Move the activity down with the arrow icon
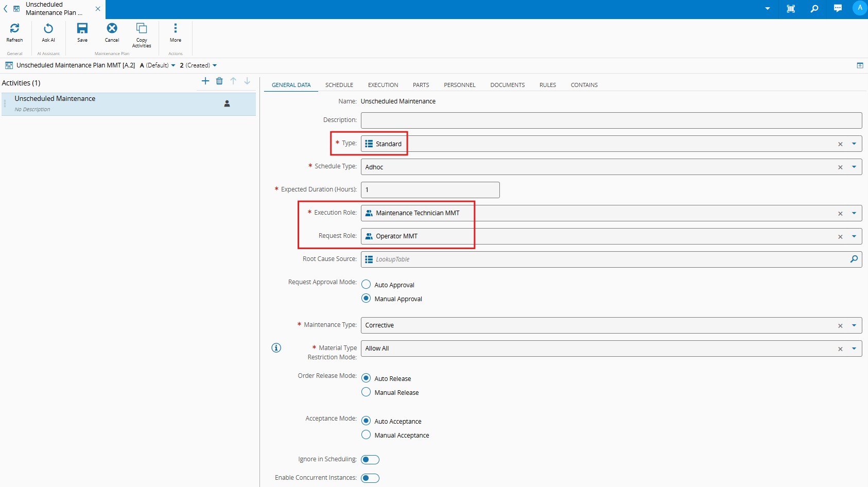Image resolution: width=868 pixels, height=487 pixels. [247, 81]
